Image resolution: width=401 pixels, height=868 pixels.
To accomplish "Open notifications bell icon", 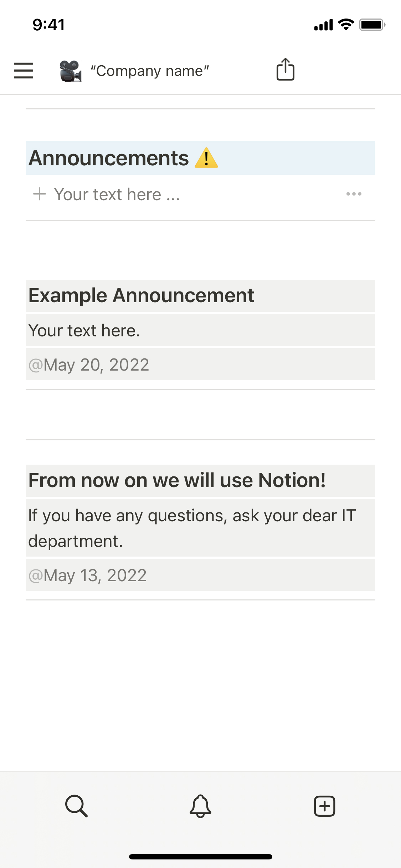I will 200,806.
